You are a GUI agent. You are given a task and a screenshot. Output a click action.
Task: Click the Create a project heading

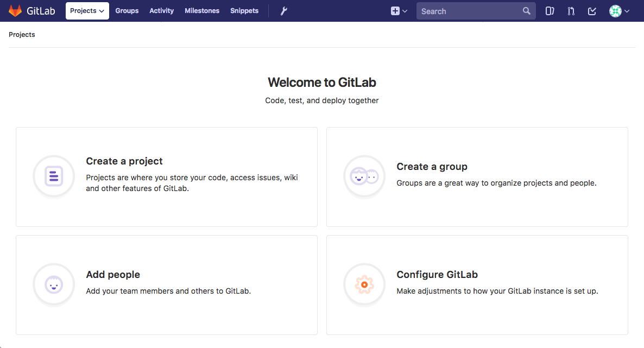coord(124,161)
